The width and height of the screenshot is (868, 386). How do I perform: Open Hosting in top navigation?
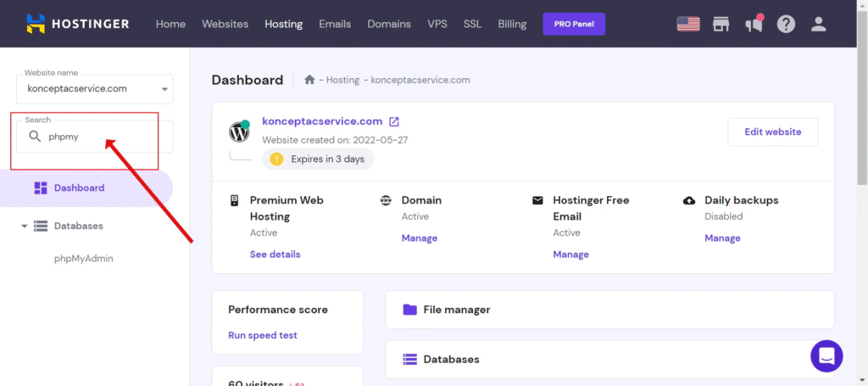click(x=283, y=24)
